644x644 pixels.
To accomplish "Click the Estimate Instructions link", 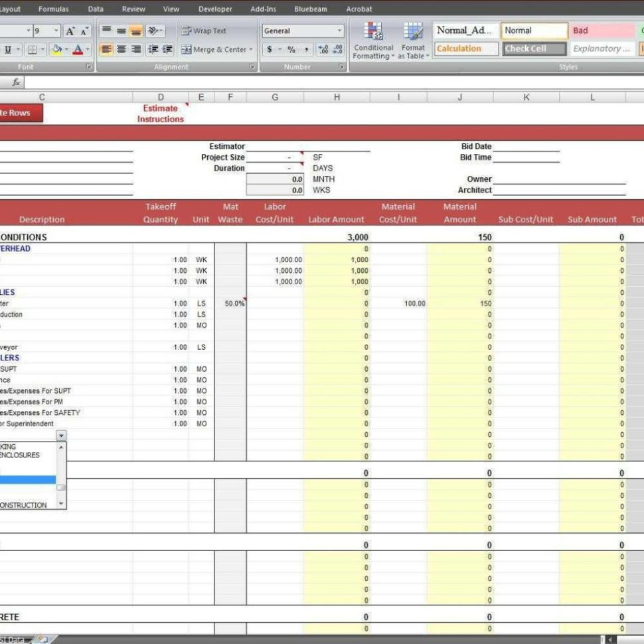I will (x=160, y=114).
